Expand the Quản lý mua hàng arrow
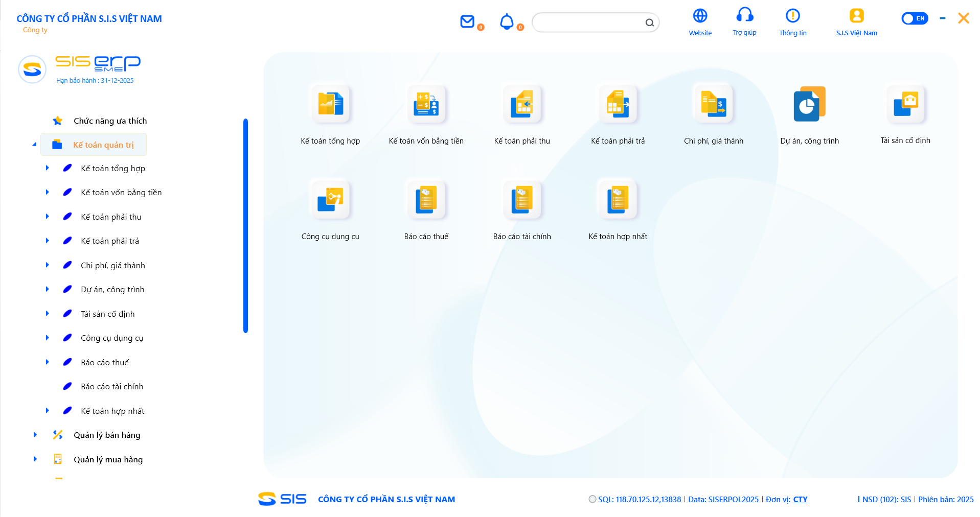Image resolution: width=980 pixels, height=517 pixels. (35, 459)
